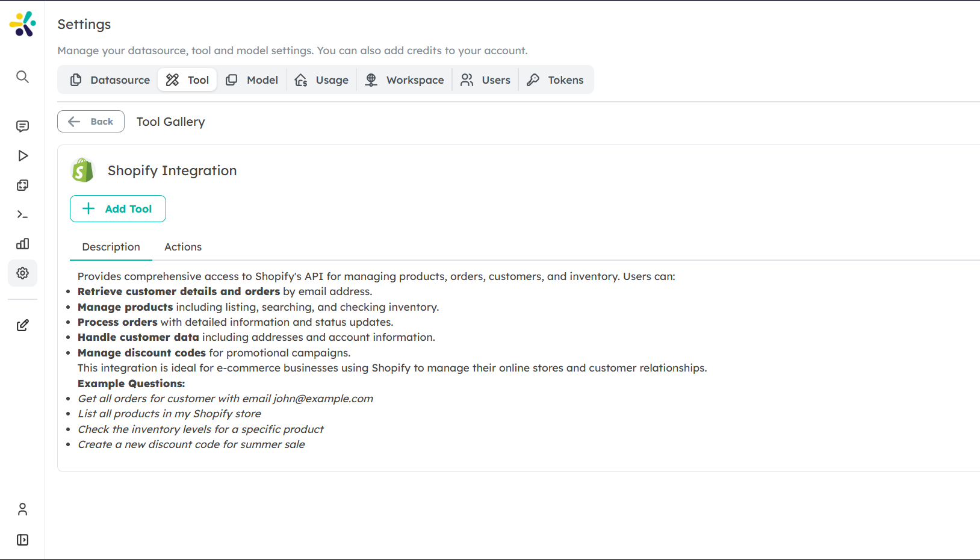Viewport: 980px width, 560px height.
Task: Switch to the Datasource tab
Action: pyautogui.click(x=110, y=80)
